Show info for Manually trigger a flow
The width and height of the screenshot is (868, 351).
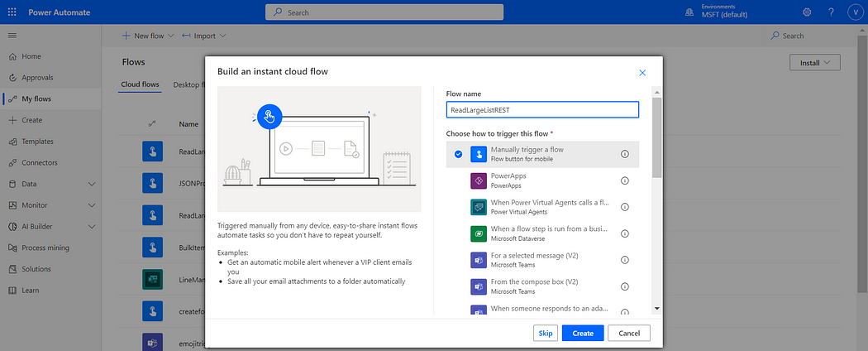point(625,154)
